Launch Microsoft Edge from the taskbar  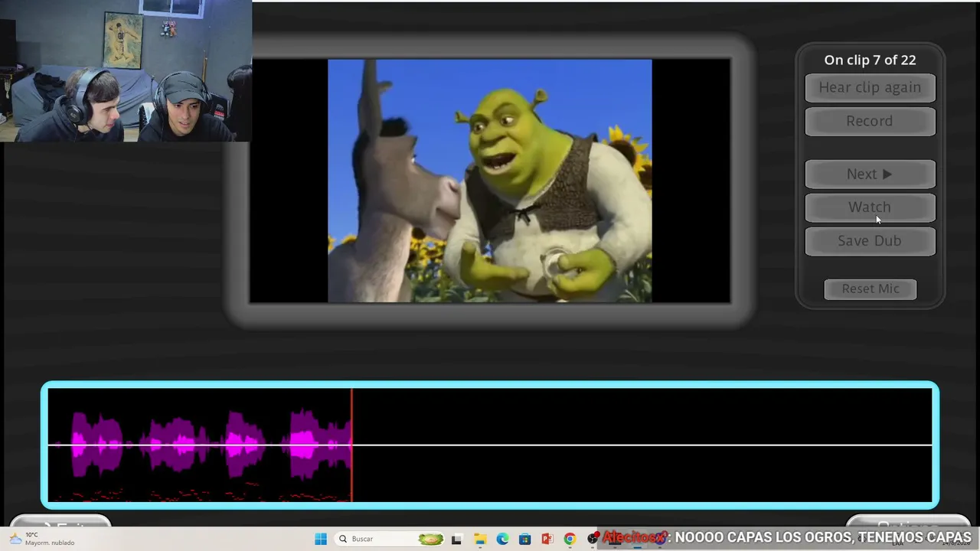[x=502, y=539]
